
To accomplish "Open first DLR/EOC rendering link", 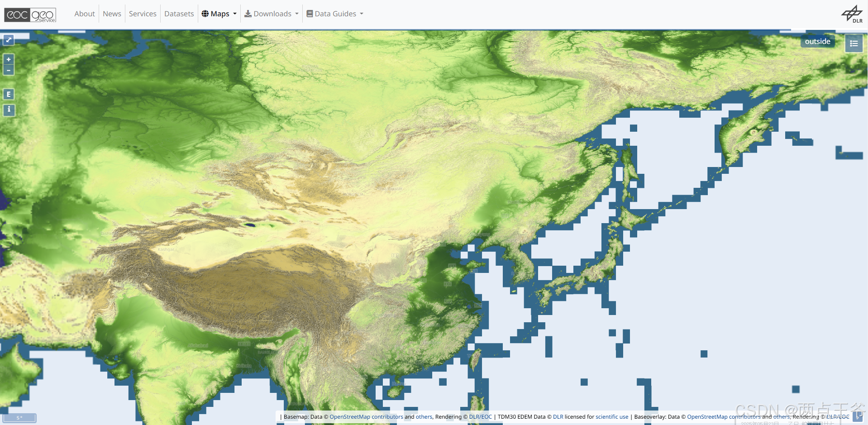I will pyautogui.click(x=480, y=417).
